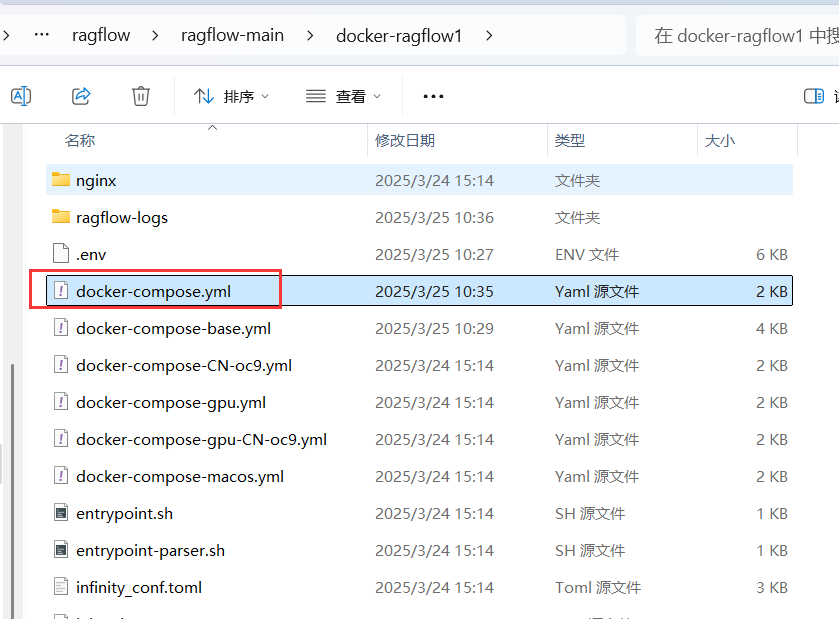Image resolution: width=839 pixels, height=619 pixels.
Task: Select the entrypoint.sh script file
Action: pos(123,513)
